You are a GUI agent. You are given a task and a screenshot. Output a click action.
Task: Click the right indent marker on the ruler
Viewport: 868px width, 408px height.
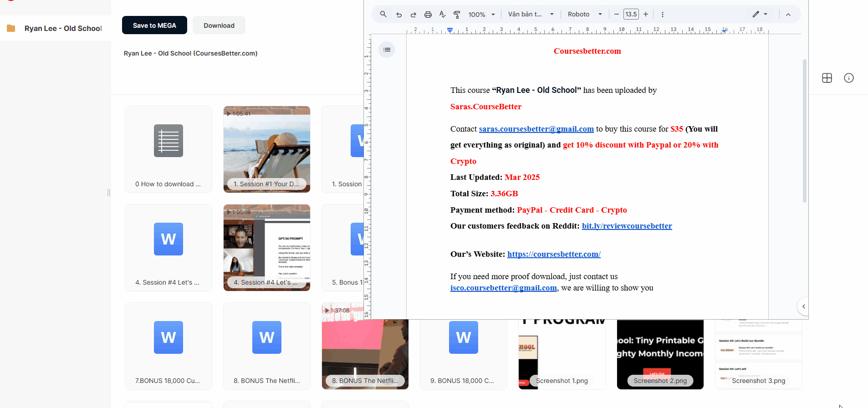pyautogui.click(x=725, y=31)
